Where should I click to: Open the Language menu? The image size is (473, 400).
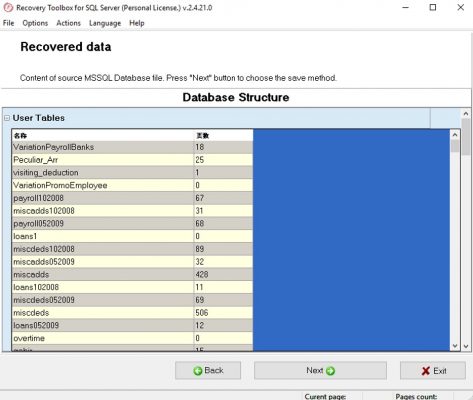point(105,23)
